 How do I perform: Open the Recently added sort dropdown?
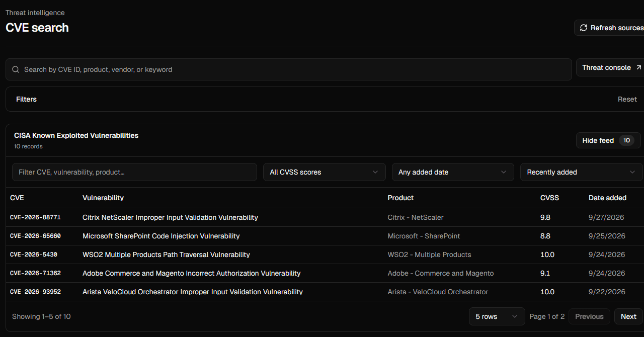[581, 172]
